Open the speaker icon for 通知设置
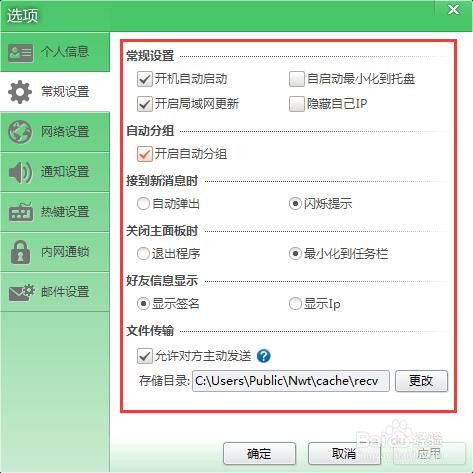The width and height of the screenshot is (473, 473). 20,172
